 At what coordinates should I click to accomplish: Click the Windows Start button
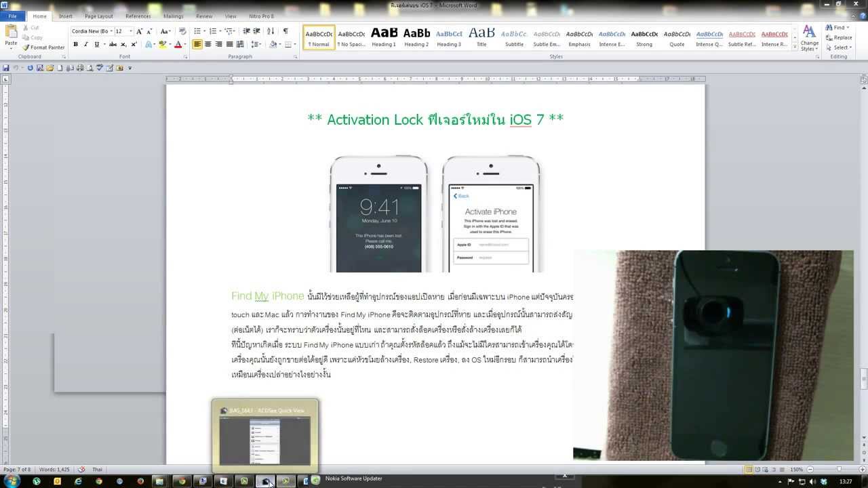[12, 481]
